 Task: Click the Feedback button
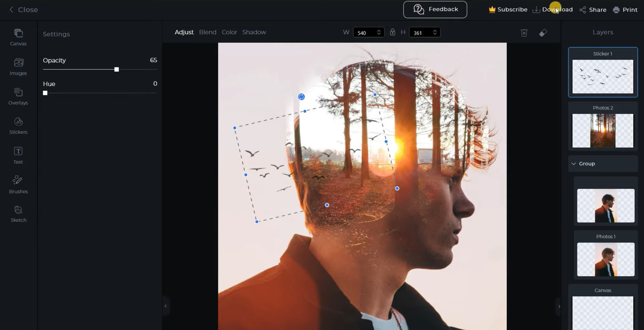coord(435,9)
